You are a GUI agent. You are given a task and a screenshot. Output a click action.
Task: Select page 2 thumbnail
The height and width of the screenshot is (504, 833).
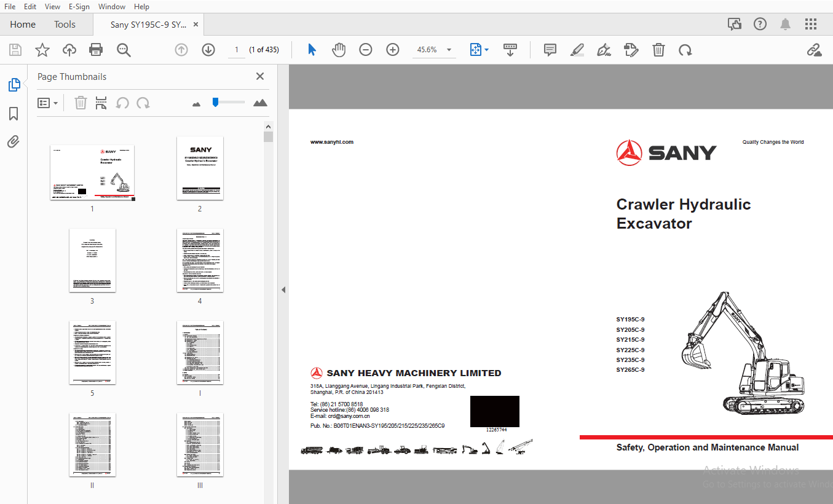tap(200, 168)
